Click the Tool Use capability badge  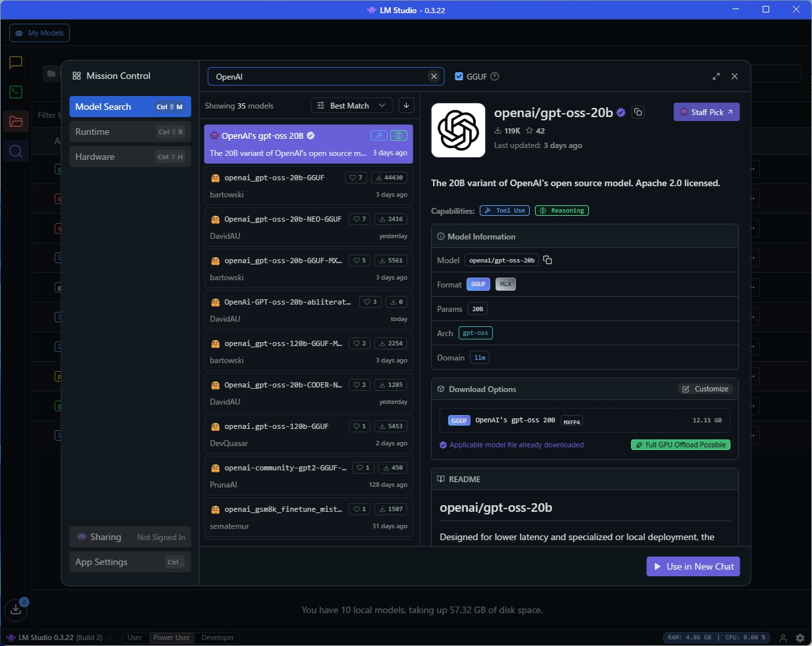pyautogui.click(x=505, y=211)
